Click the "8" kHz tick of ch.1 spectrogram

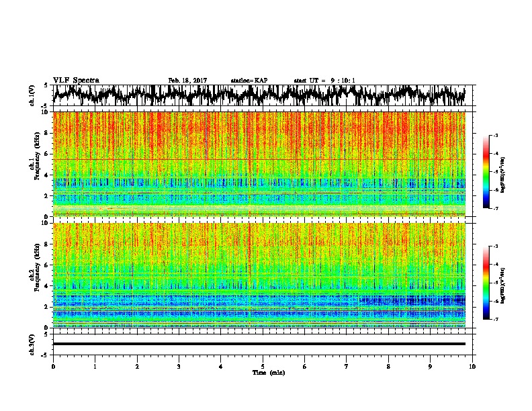coord(48,133)
